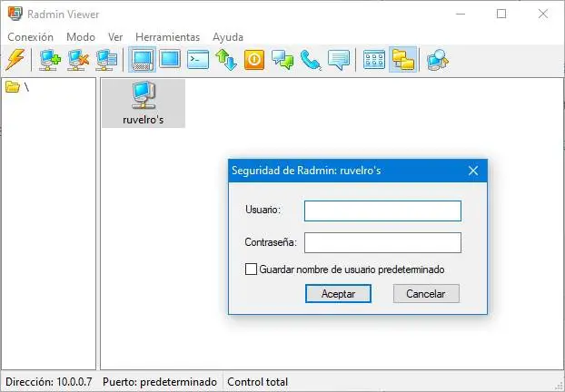Delete connection using computer with red X icon
Screen dimensions: 565x392
78,59
